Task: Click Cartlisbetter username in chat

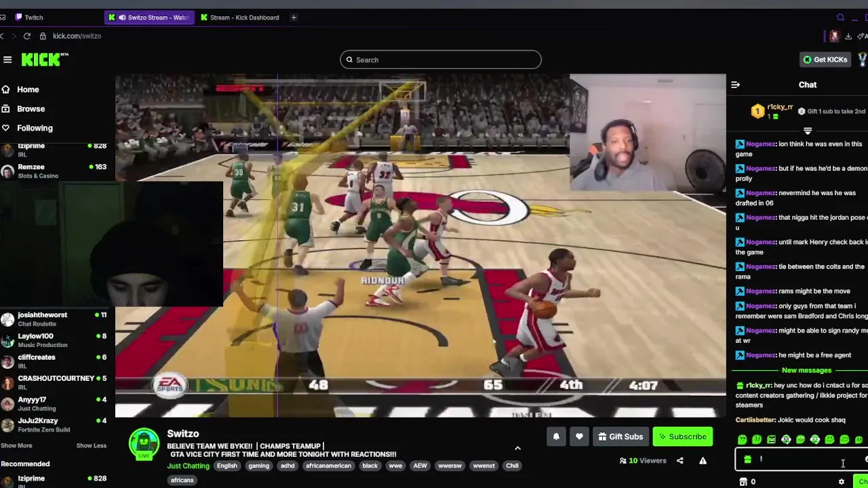Action: 755,420
